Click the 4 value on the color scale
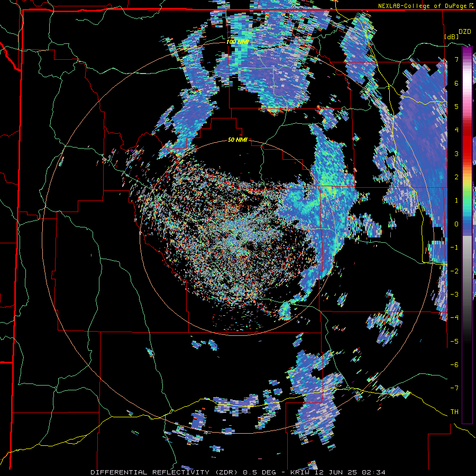Viewport: 476px width, 476px height. [456, 130]
